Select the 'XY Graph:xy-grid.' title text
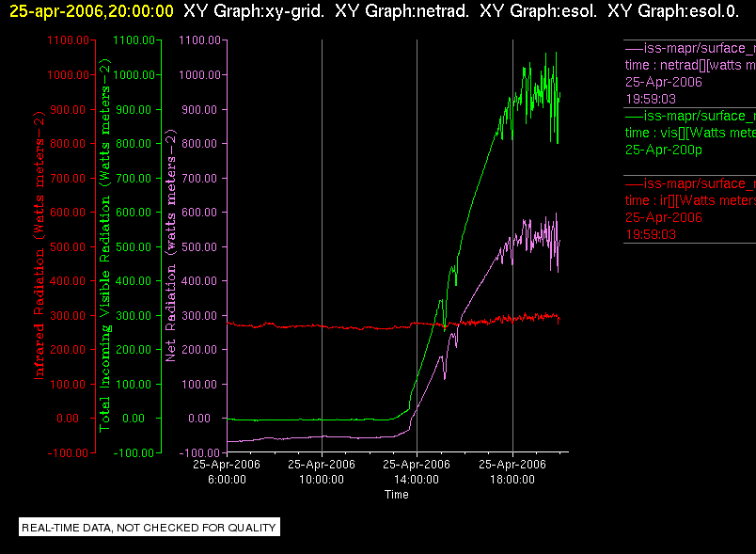Screen dimensions: 756x554 click(254, 10)
